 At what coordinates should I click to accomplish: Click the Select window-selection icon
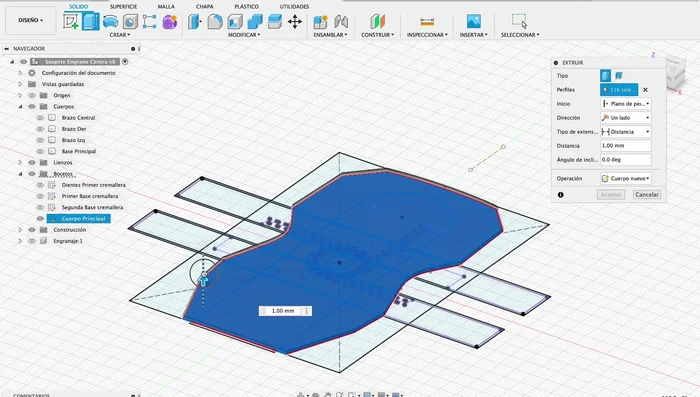(520, 21)
